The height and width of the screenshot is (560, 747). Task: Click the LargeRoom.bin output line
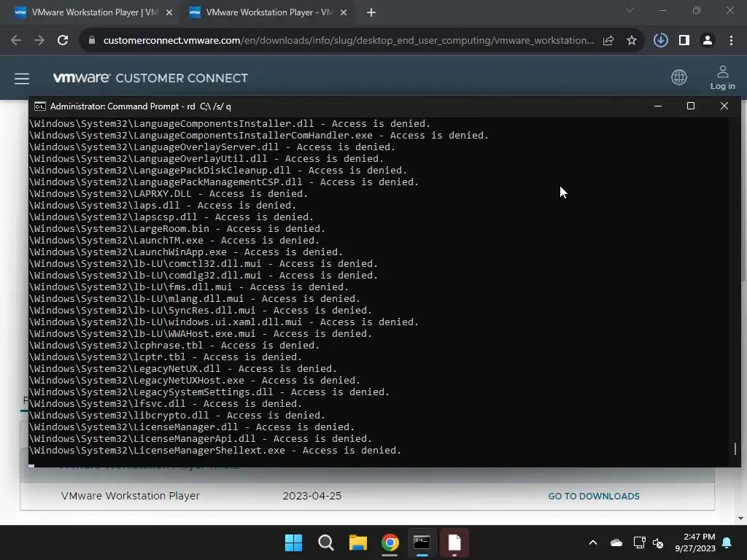tap(177, 228)
